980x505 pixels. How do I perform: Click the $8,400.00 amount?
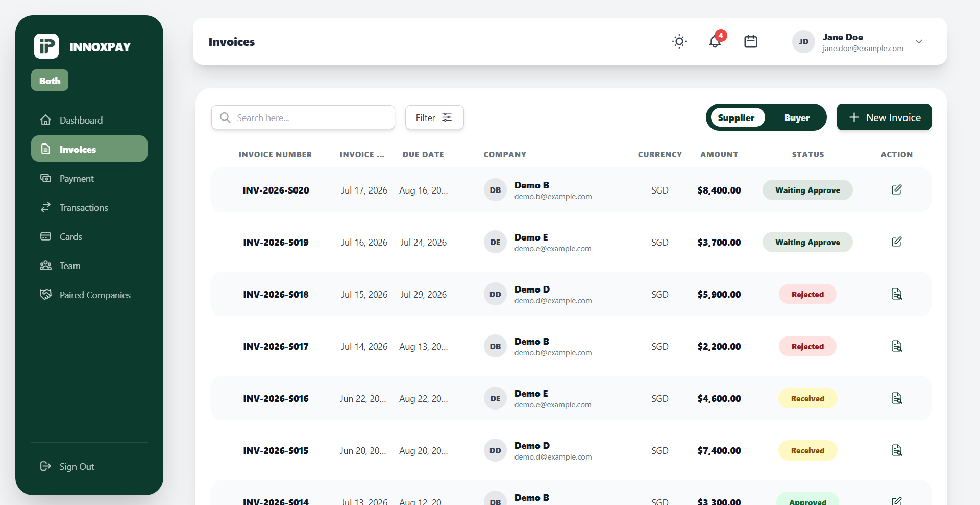click(x=719, y=190)
